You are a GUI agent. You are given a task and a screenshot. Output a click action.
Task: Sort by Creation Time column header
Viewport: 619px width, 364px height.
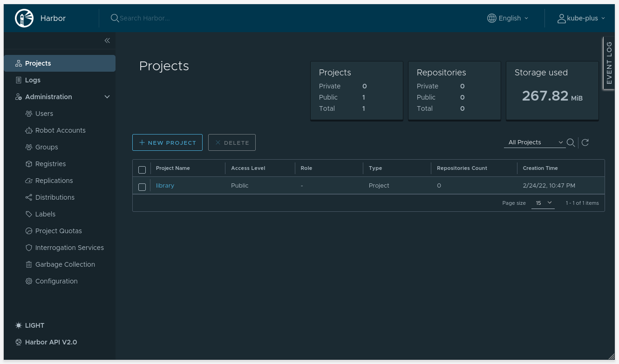coord(540,168)
